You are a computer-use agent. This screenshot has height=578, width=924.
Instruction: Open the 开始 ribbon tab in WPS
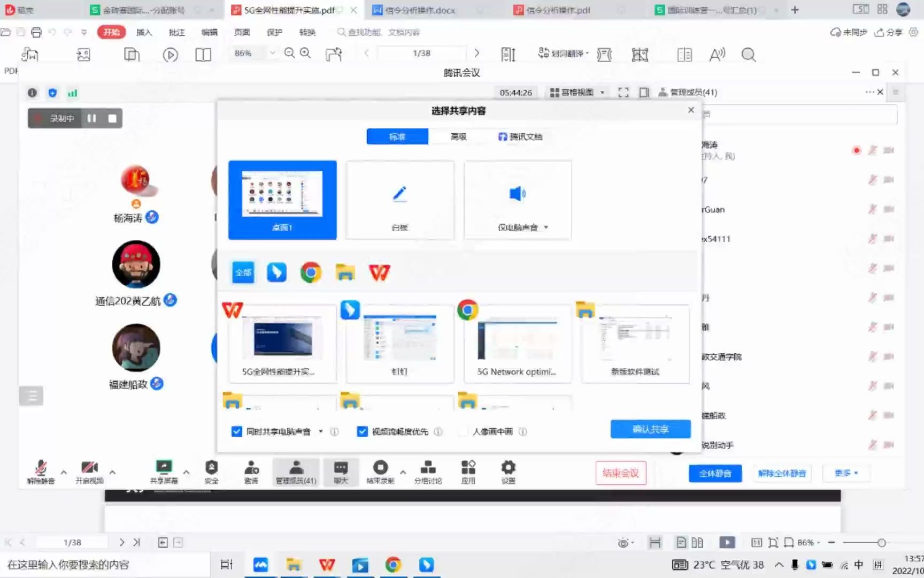(x=111, y=32)
